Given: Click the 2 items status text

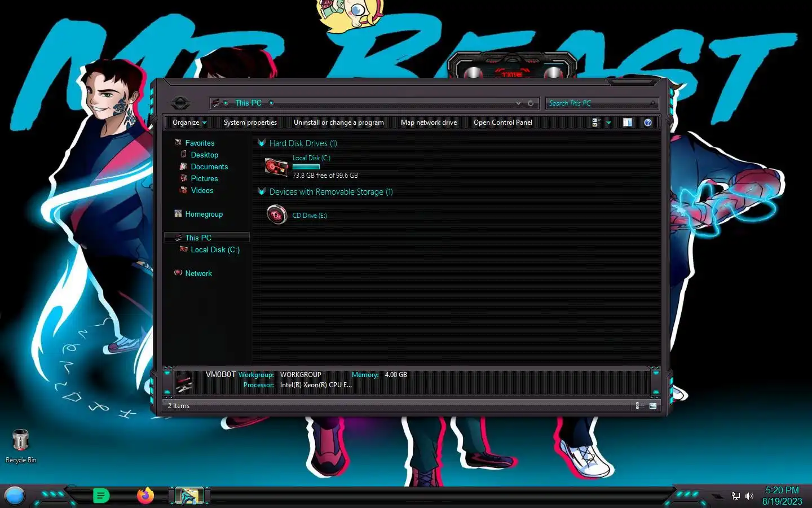Looking at the screenshot, I should click(179, 406).
